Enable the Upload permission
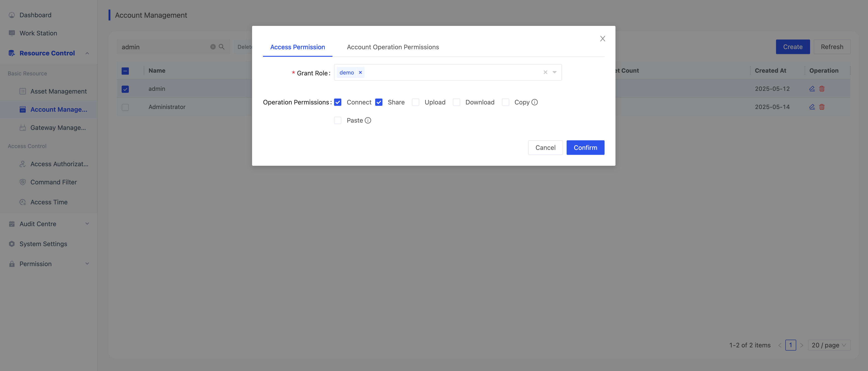 click(x=415, y=102)
